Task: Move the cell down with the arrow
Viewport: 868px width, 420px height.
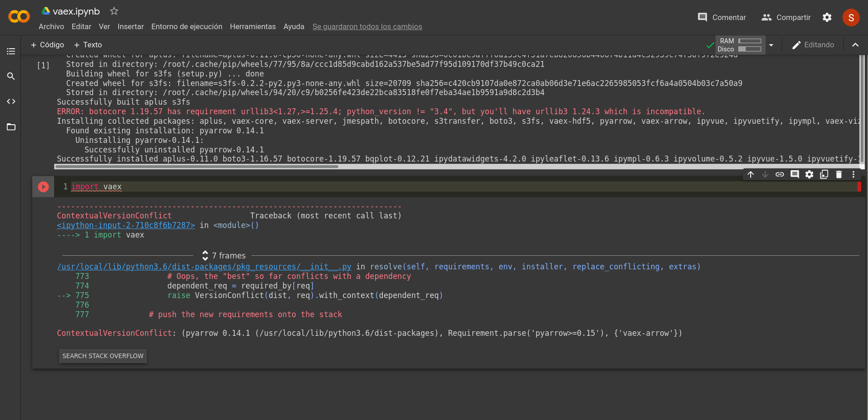Action: click(765, 174)
